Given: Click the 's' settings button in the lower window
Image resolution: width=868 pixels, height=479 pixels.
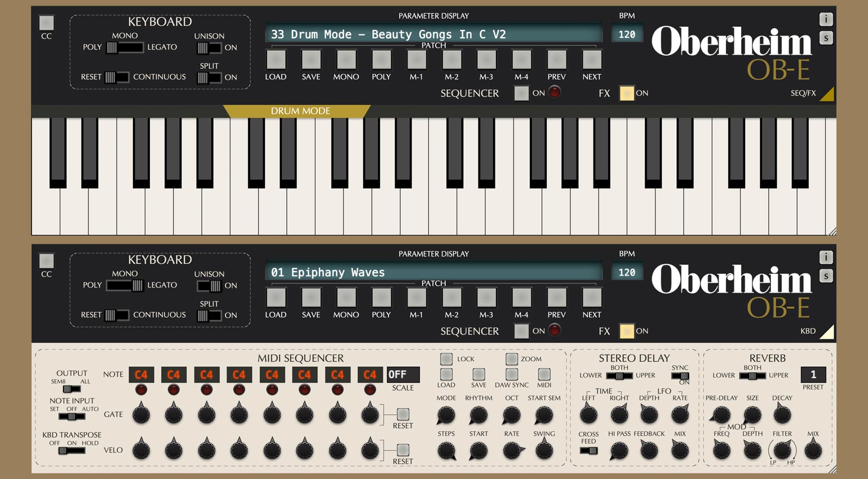Looking at the screenshot, I should coord(826,276).
